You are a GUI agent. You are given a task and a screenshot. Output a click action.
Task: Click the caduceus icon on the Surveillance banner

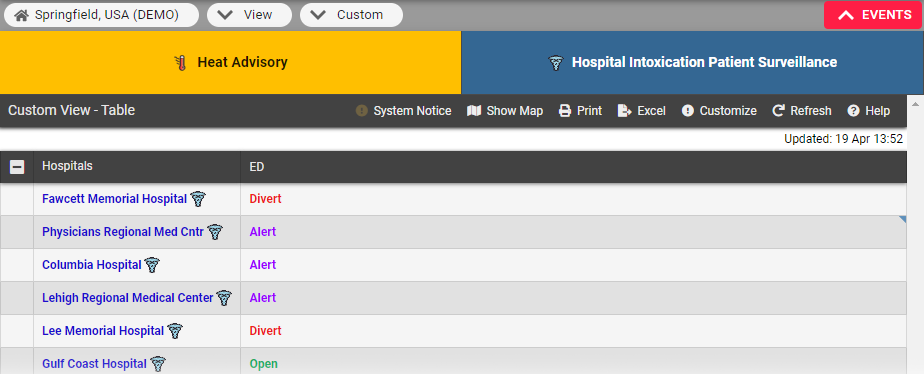(556, 63)
